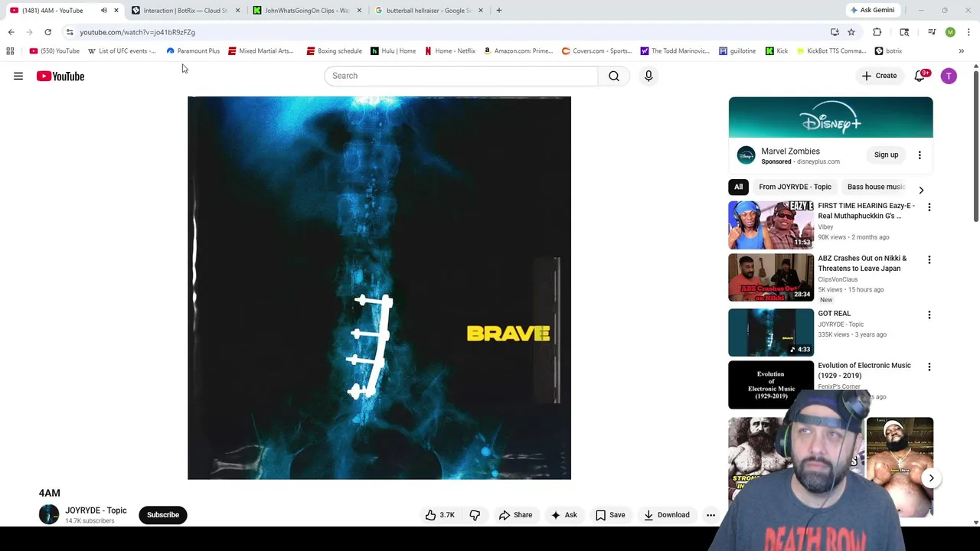980x551 pixels.
Task: Open the Kick bookmark
Action: (776, 51)
